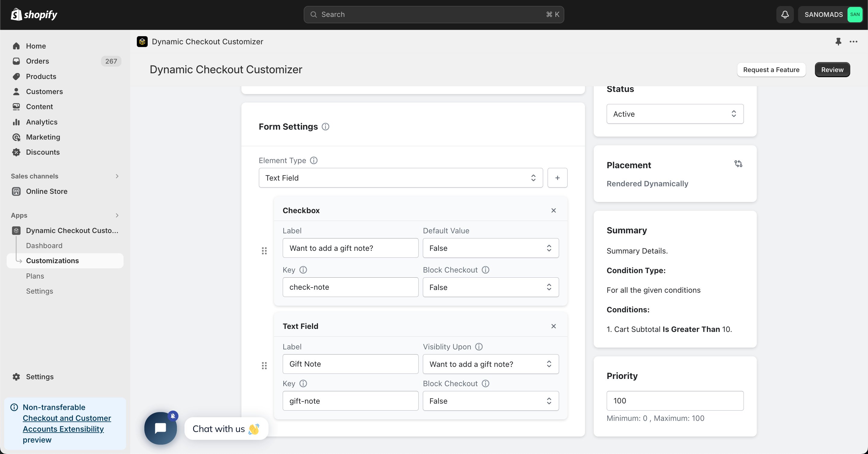The width and height of the screenshot is (868, 454).
Task: Show info for Visiblity Upon
Action: pyautogui.click(x=479, y=346)
